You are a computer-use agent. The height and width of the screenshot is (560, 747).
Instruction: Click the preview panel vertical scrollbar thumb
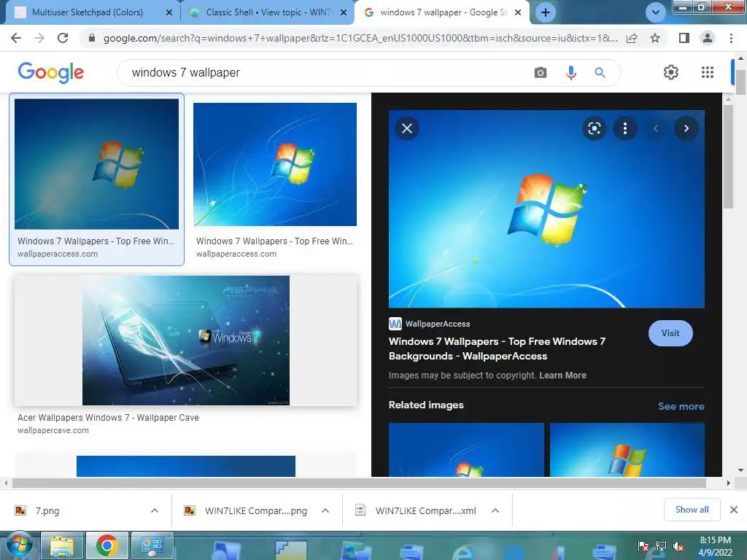coord(728,157)
